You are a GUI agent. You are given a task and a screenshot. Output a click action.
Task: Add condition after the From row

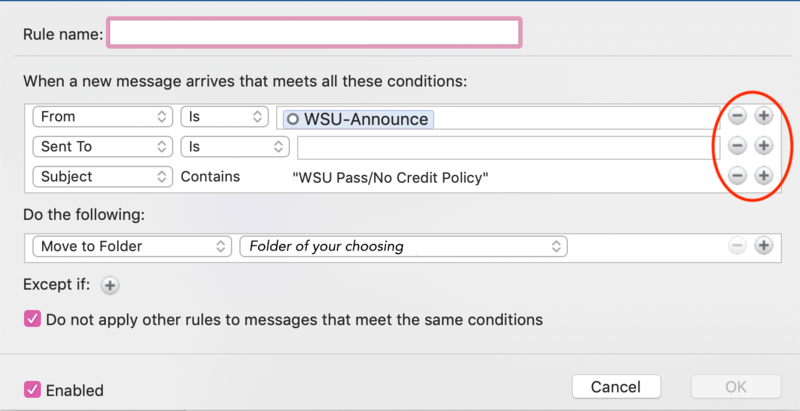763,116
